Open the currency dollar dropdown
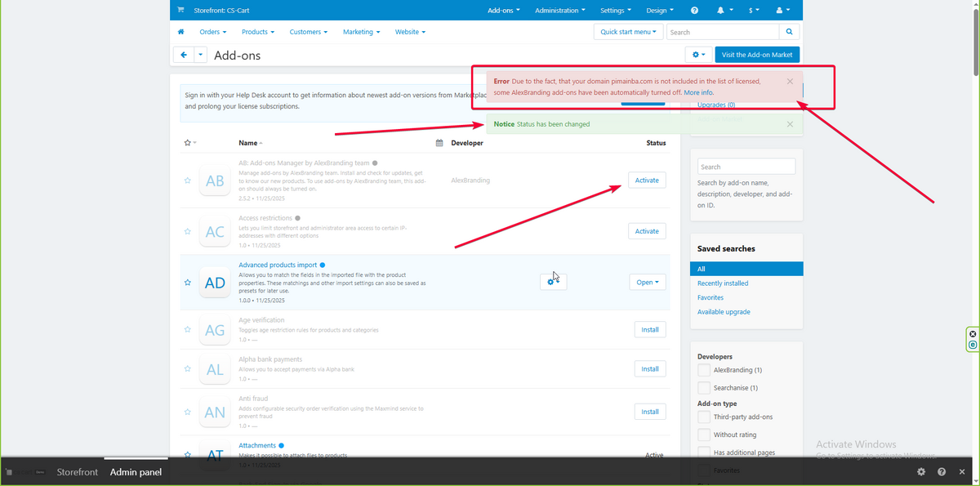The height and width of the screenshot is (486, 980). (x=754, y=11)
